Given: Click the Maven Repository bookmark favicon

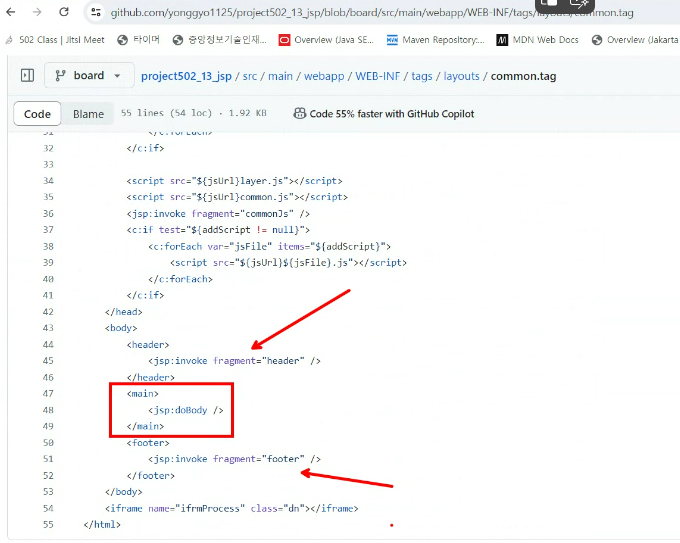Looking at the screenshot, I should pos(392,40).
